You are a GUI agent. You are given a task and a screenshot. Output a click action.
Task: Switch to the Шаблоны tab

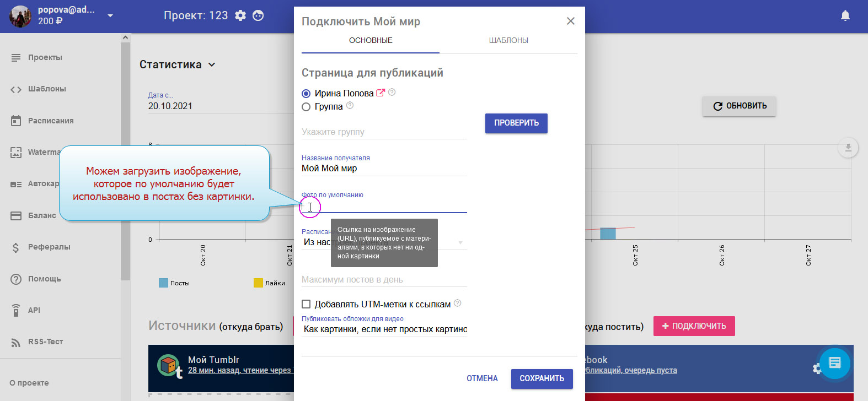coord(508,41)
